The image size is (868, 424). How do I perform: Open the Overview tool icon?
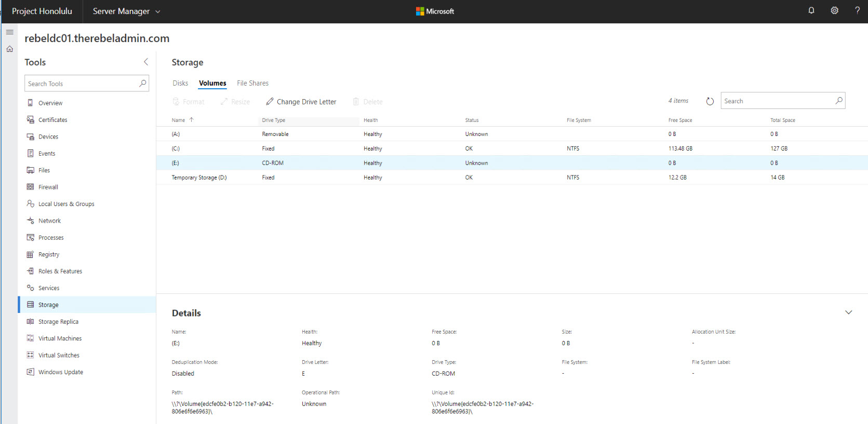30,103
